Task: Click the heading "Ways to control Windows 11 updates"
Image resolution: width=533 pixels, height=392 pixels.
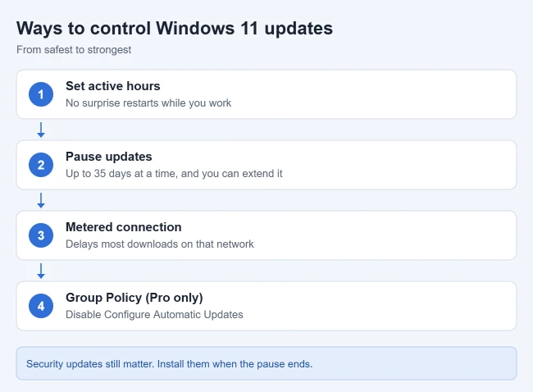Action: [175, 29]
